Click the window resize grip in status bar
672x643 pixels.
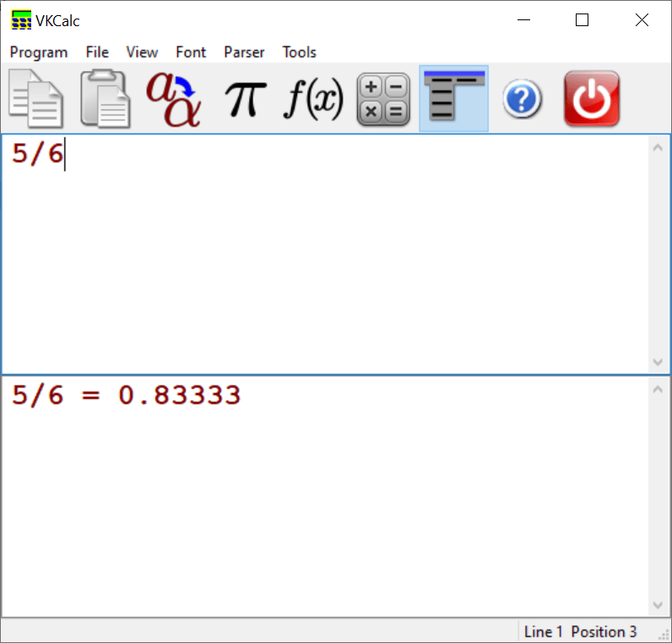click(664, 635)
